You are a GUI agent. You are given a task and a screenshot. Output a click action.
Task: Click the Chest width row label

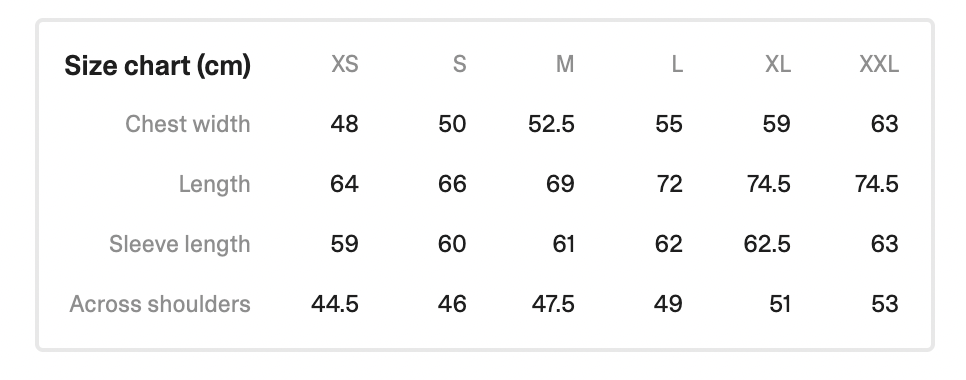tap(188, 124)
